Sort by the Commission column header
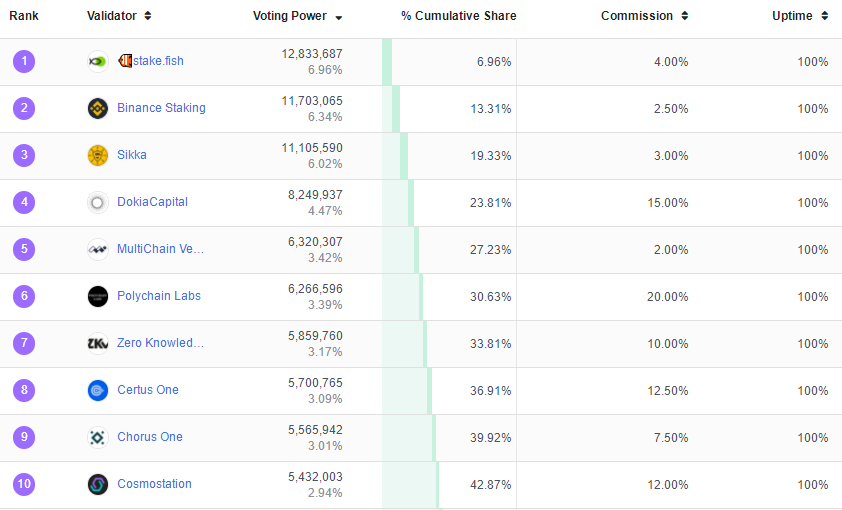The width and height of the screenshot is (842, 510). [x=644, y=16]
